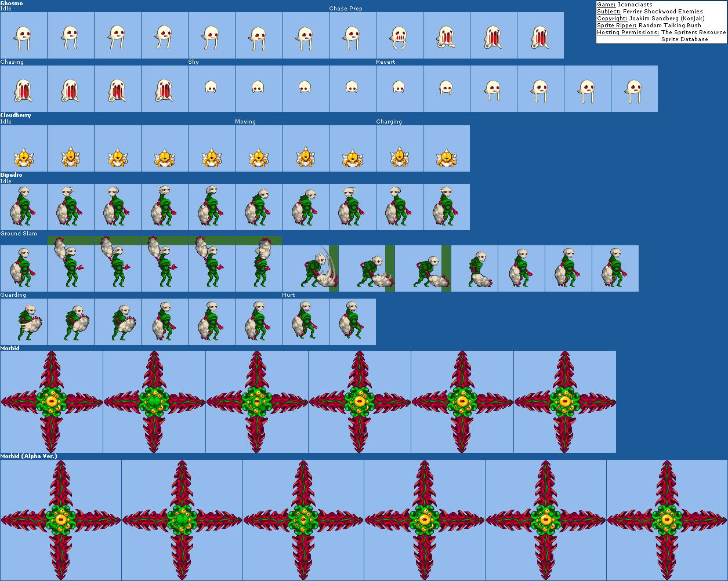
Task: Click the Ghosmo heading text
Action: [12, 3]
